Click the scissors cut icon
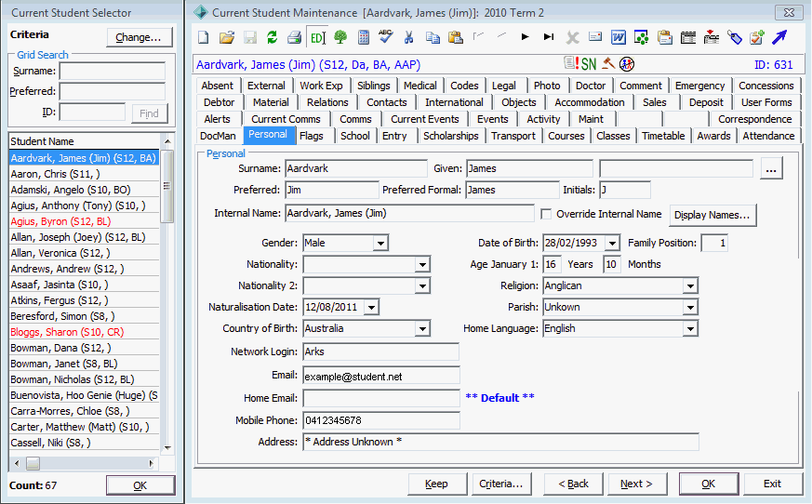The width and height of the screenshot is (812, 504). (x=408, y=37)
